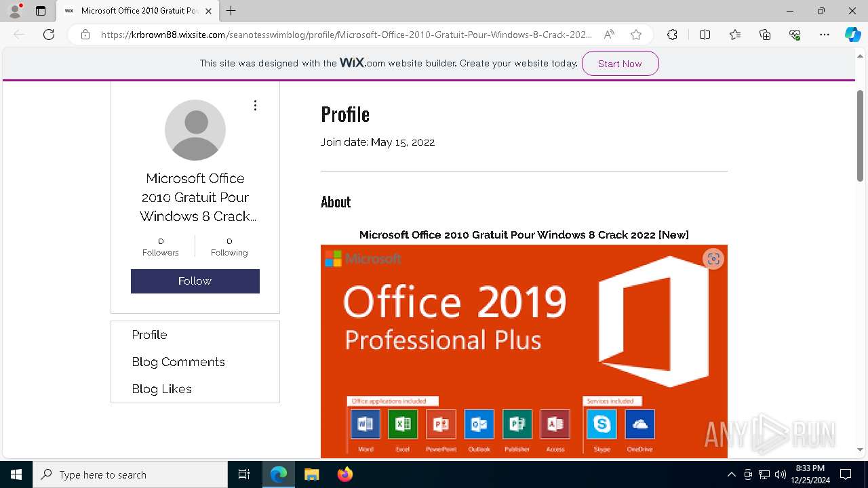
Task: Click the Microsoft Office 2010 Gratuit heading
Action: click(524, 235)
